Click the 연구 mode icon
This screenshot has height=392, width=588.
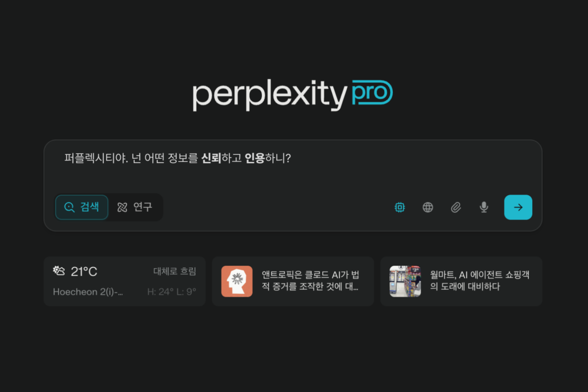(122, 207)
